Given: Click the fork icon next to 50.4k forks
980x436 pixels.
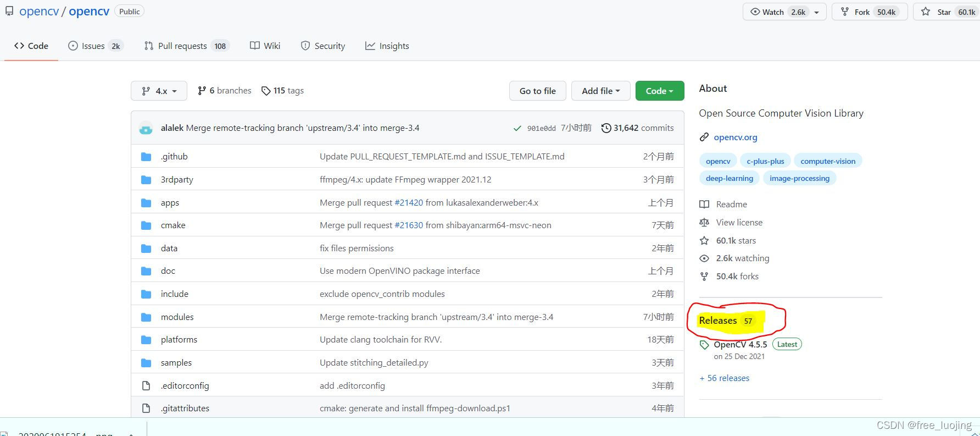Looking at the screenshot, I should [704, 277].
